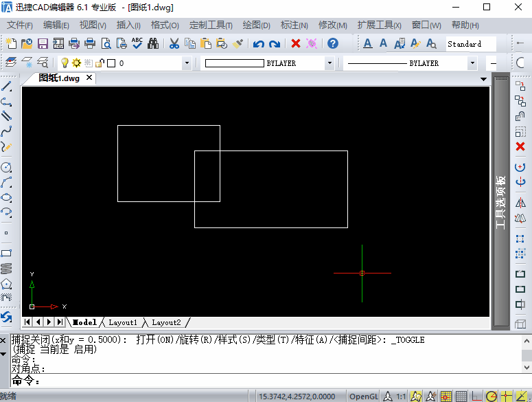Toggle layer freeze sun icon

(x=77, y=63)
